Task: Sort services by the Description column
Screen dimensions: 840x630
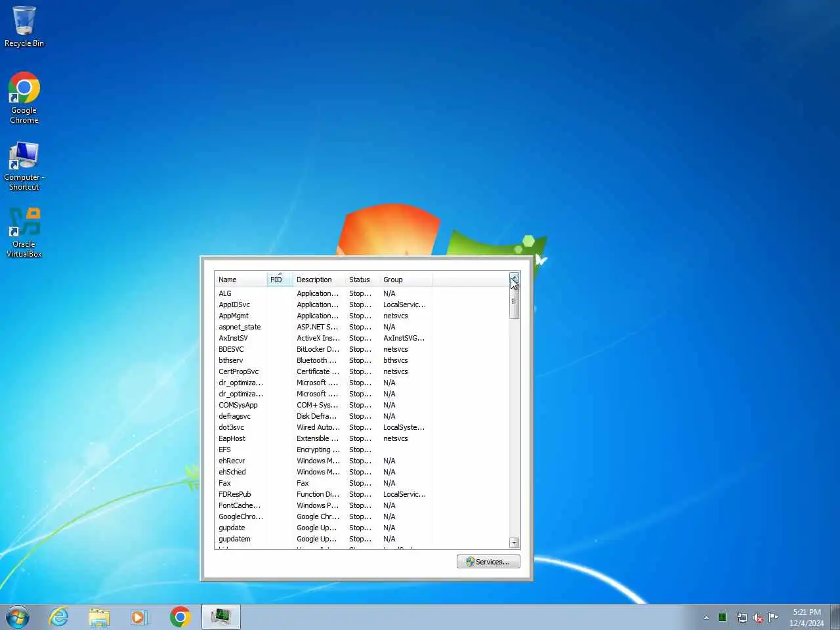Action: [319, 280]
